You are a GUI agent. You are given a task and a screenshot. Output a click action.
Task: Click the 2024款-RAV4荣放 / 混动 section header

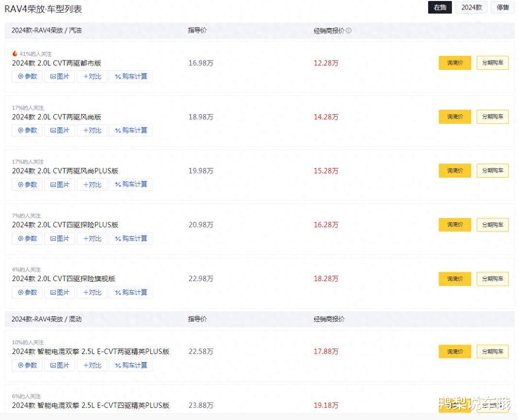[x=47, y=319]
